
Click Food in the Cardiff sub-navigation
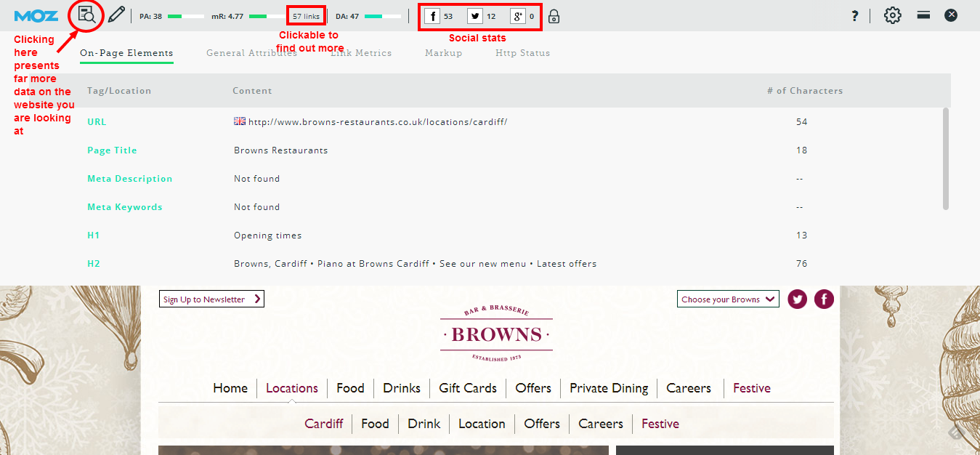[375, 424]
